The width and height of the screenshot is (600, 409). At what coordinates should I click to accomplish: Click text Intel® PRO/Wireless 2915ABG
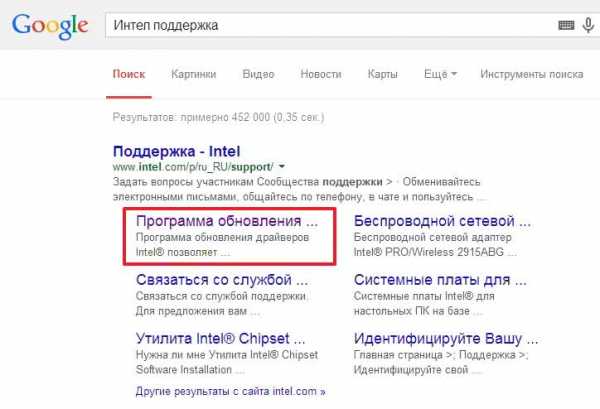pyautogui.click(x=429, y=252)
